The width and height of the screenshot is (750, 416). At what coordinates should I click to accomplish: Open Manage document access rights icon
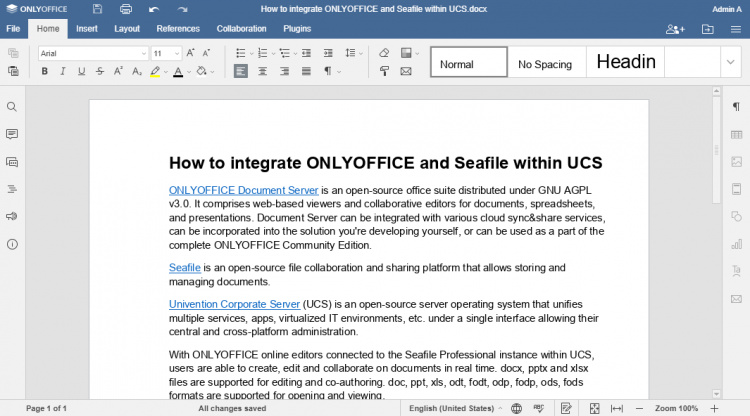[x=675, y=29]
